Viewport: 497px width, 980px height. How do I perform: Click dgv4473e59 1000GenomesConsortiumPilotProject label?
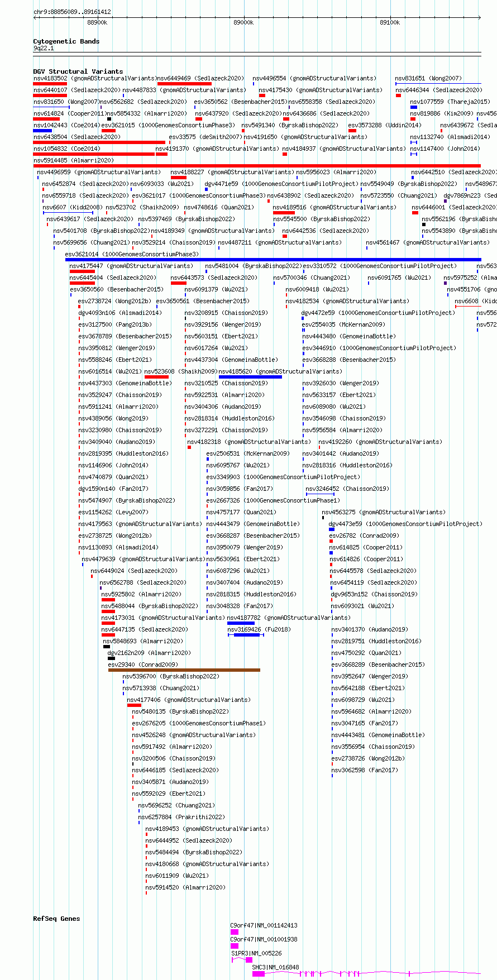pos(405,524)
